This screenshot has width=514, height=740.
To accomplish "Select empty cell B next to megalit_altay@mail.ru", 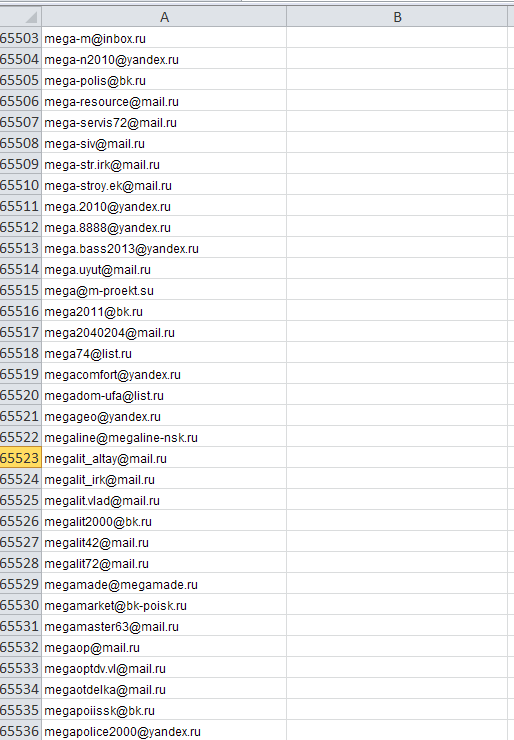I will (x=397, y=458).
